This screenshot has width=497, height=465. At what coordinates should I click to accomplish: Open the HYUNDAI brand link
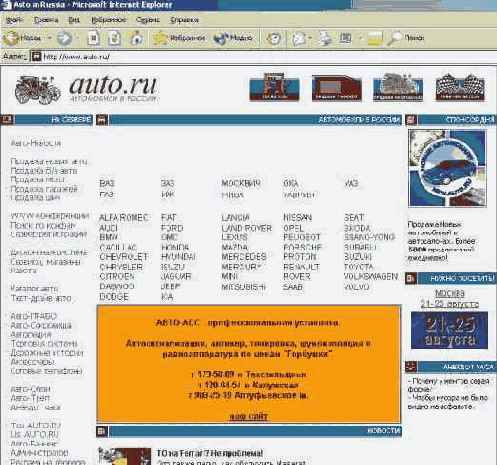(x=178, y=257)
